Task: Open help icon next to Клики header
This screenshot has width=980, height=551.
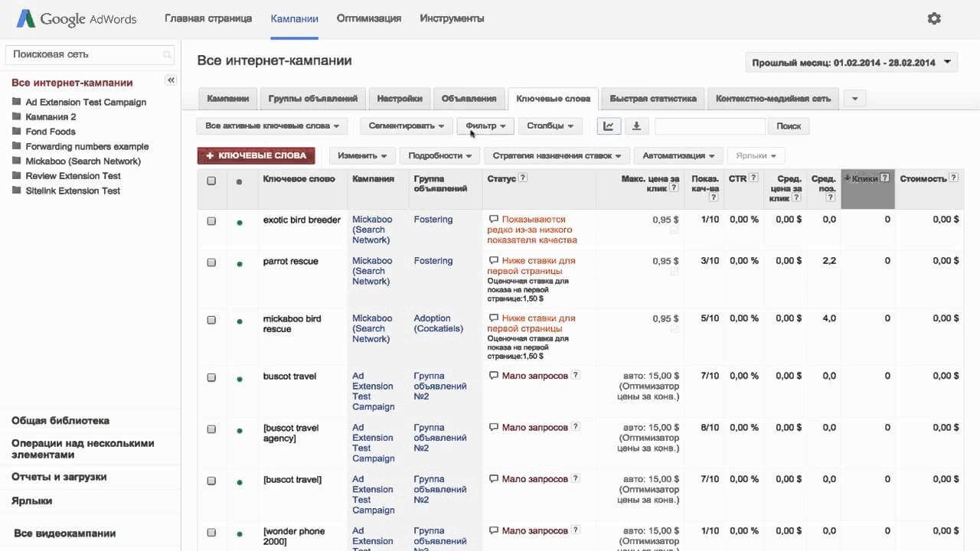Action: [885, 178]
